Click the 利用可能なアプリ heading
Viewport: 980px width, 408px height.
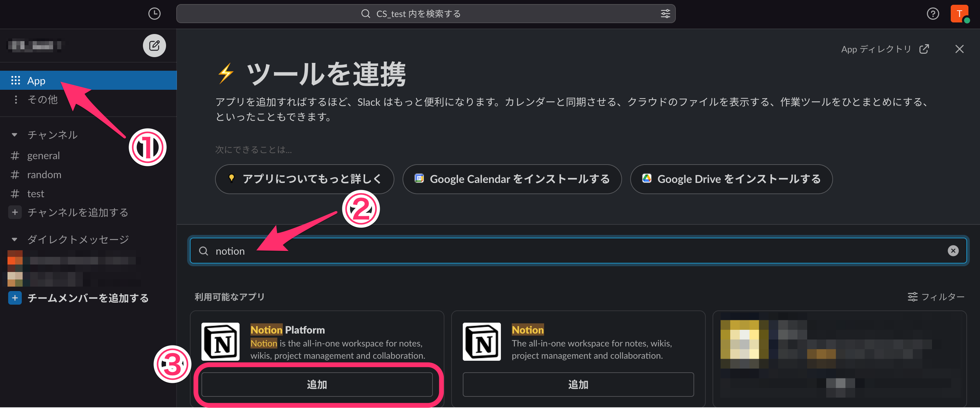pos(229,296)
